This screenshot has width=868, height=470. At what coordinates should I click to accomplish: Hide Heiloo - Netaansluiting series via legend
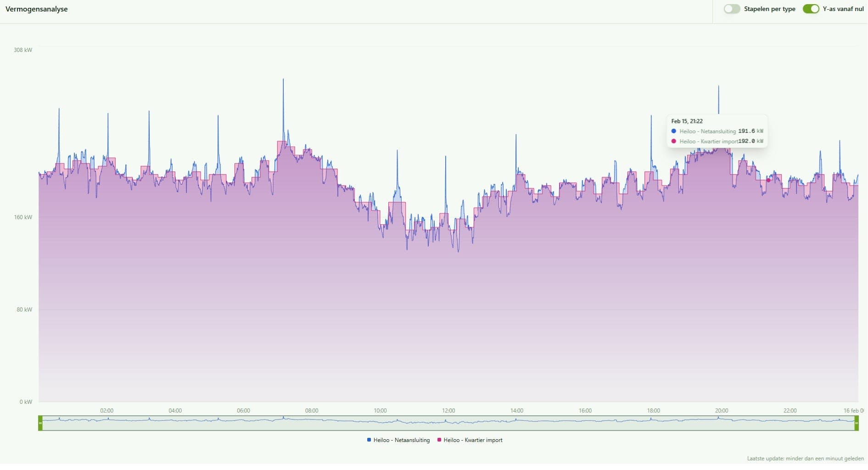pyautogui.click(x=398, y=440)
